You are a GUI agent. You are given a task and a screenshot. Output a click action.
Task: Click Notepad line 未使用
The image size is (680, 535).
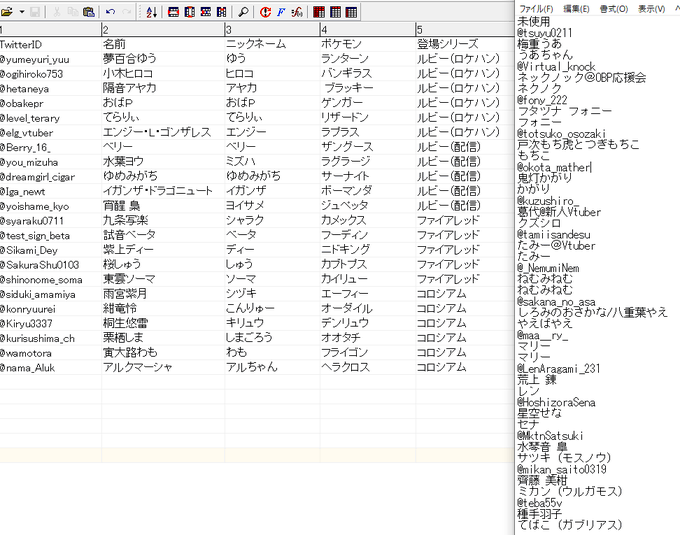(x=534, y=22)
